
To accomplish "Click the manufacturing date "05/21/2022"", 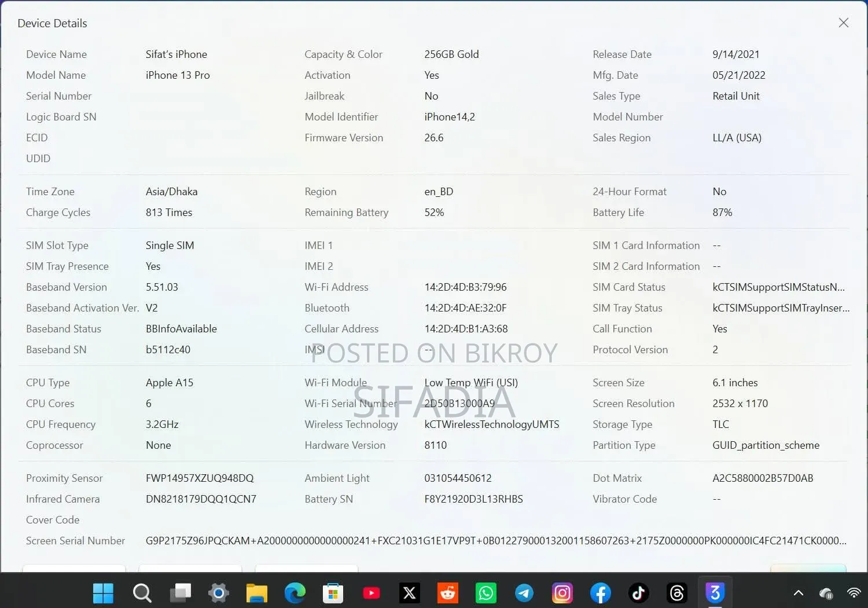I will (739, 75).
